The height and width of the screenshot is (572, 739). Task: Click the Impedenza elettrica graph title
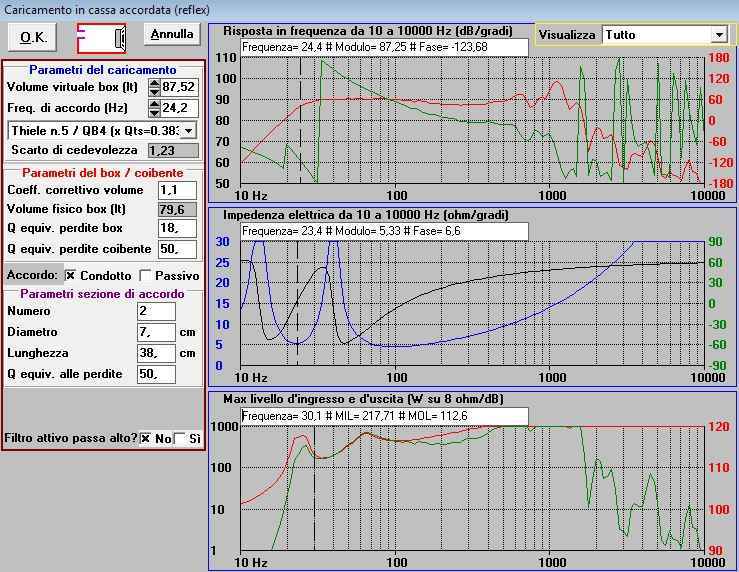pyautogui.click(x=366, y=215)
